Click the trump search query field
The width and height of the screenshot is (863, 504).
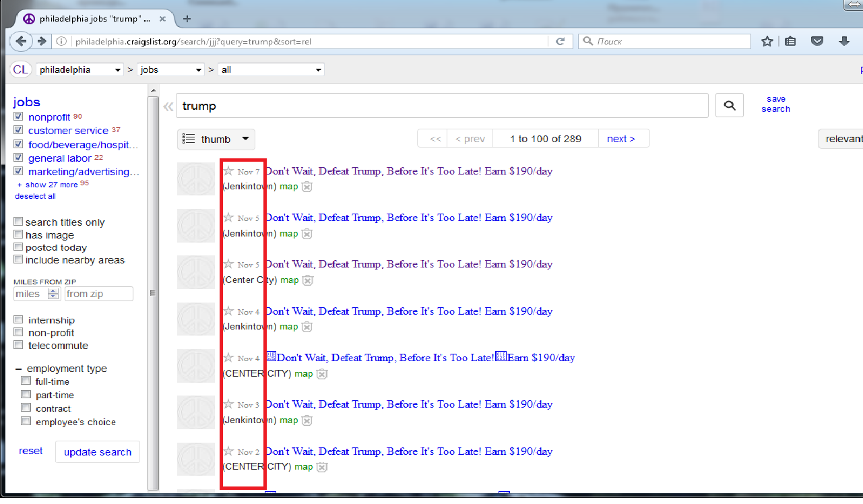click(442, 106)
